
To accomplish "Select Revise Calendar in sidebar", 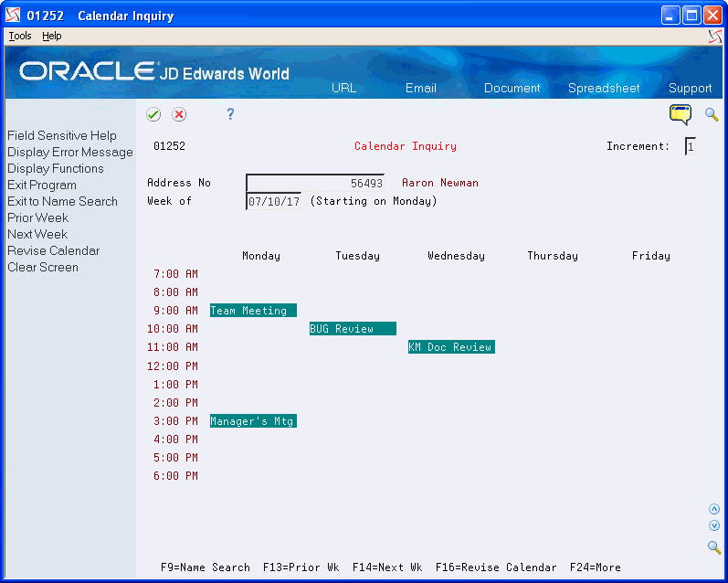I will (53, 251).
